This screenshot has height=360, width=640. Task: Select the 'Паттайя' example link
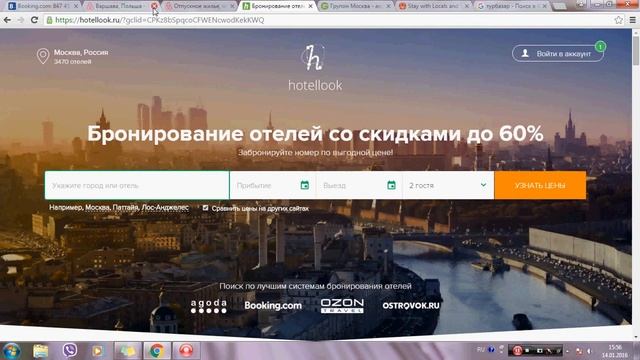[125, 207]
